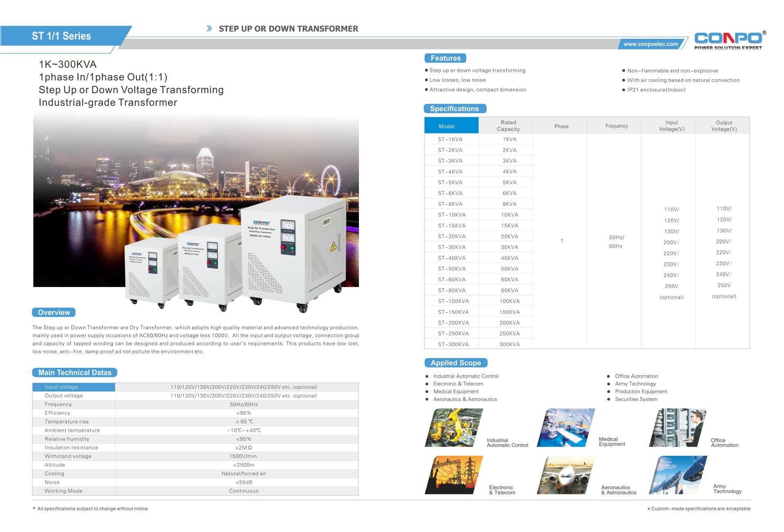Click the Phase column header
Screen dimensions: 784x532
(560, 125)
